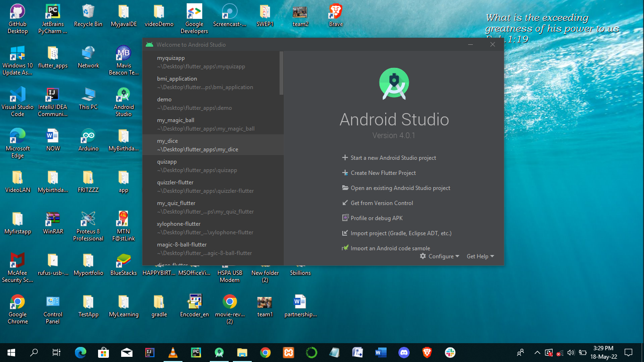Screen dimensions: 644x362
Task: Open the Configure dropdown menu
Action: click(439, 256)
